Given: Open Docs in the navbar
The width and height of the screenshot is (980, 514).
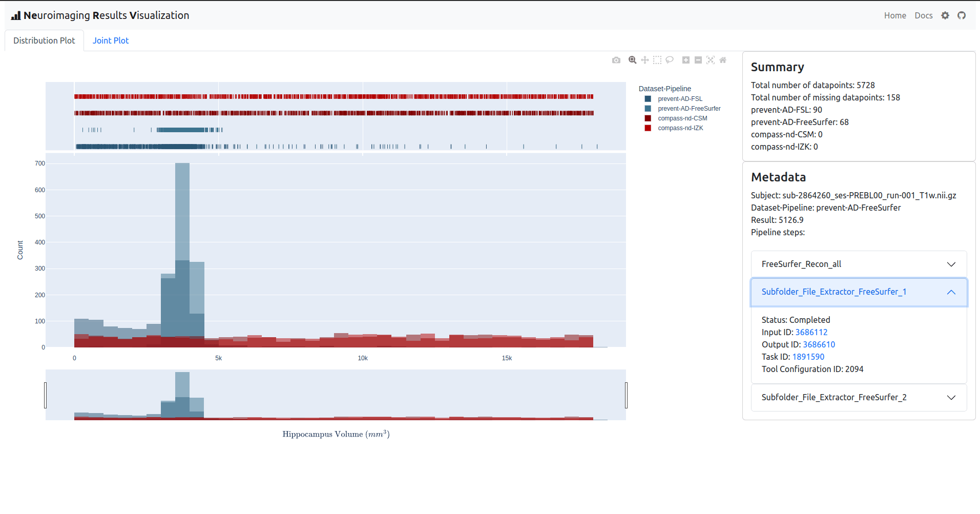Looking at the screenshot, I should [924, 15].
